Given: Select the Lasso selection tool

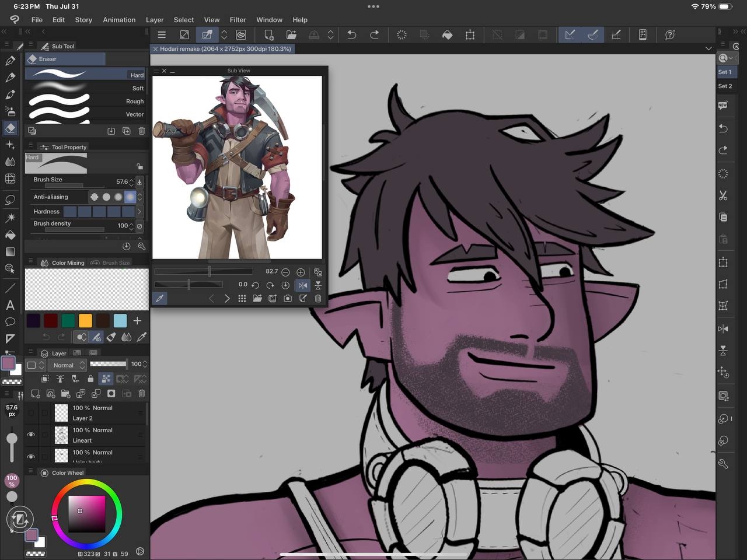Looking at the screenshot, I should pos(10,200).
